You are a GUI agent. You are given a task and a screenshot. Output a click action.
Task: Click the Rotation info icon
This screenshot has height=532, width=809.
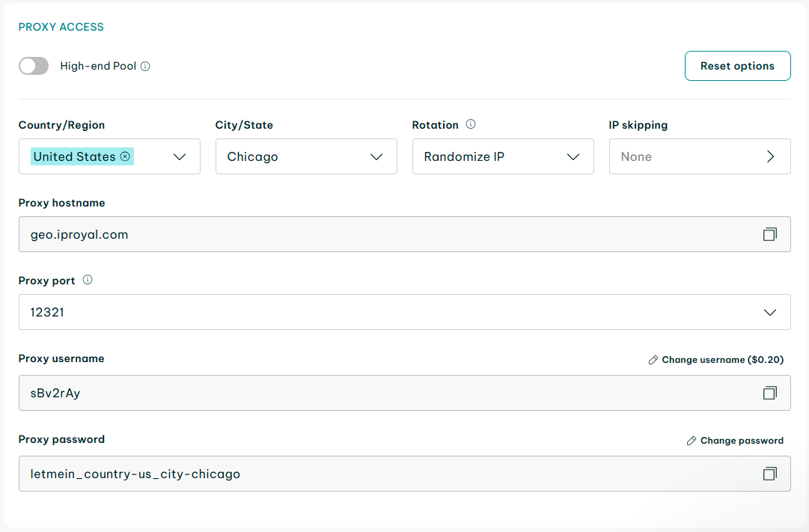(471, 124)
